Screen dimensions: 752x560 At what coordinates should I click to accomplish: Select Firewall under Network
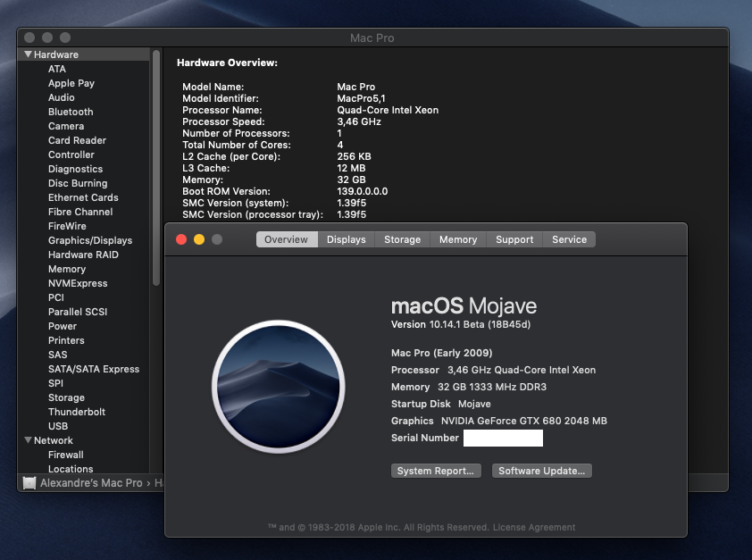[x=66, y=455]
